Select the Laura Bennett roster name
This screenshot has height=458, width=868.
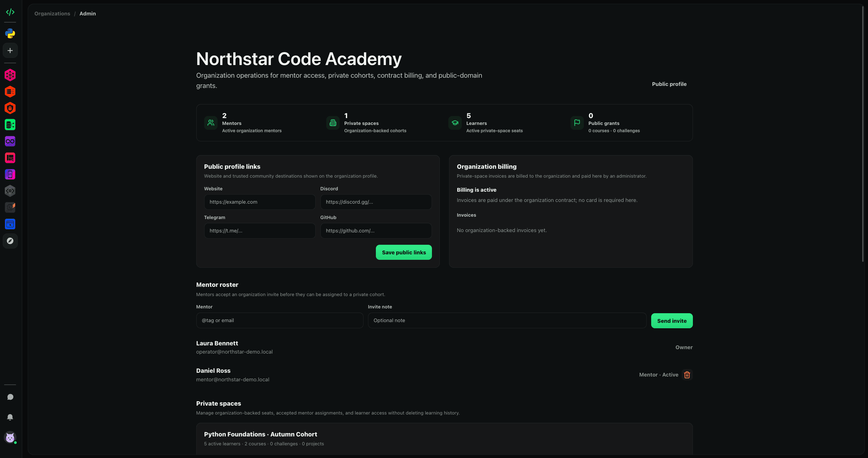(x=217, y=343)
